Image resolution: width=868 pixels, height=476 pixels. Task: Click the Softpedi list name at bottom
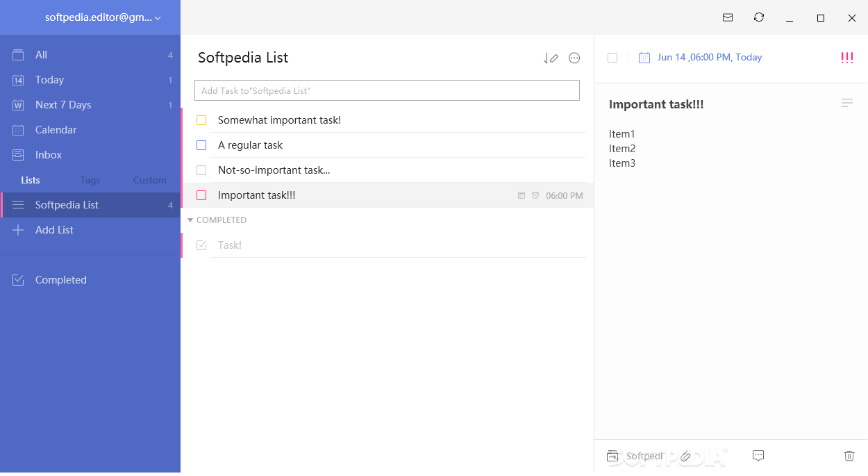pyautogui.click(x=644, y=457)
